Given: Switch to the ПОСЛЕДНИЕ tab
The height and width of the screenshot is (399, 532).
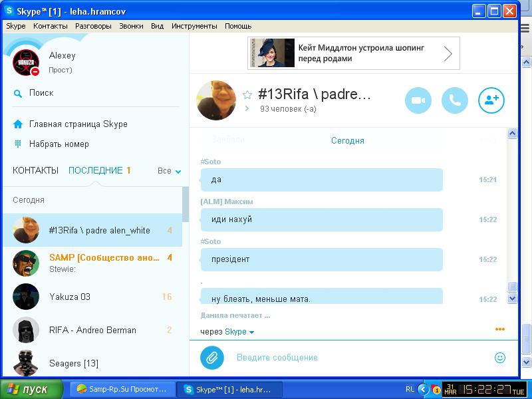Looking at the screenshot, I should pyautogui.click(x=96, y=170).
